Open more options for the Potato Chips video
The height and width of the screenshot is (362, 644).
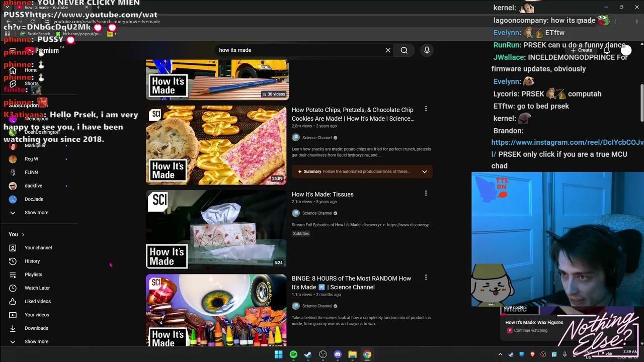[426, 109]
